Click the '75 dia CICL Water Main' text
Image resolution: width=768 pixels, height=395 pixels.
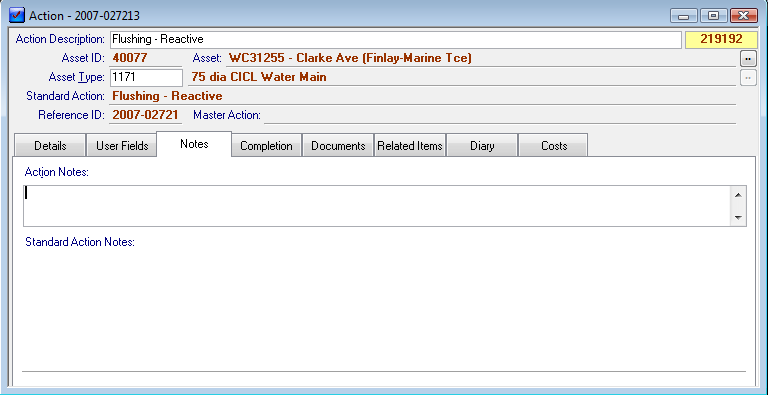(259, 77)
